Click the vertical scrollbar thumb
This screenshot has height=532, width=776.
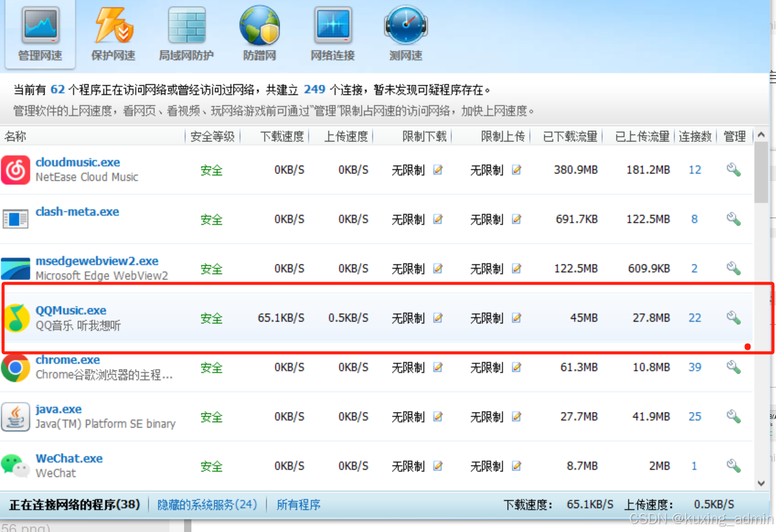pyautogui.click(x=761, y=173)
